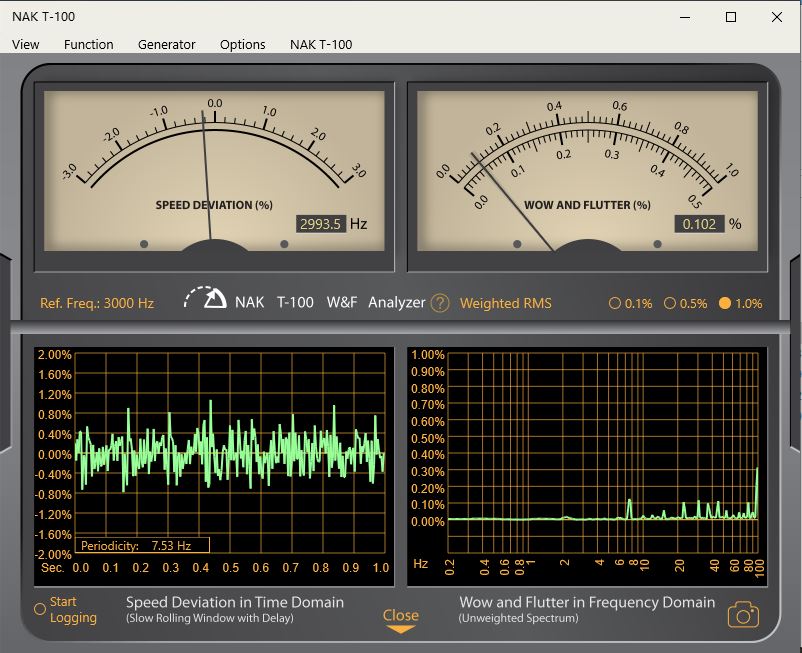Click the 0.102 % flutter readout
The width and height of the screenshot is (802, 653).
pos(699,224)
